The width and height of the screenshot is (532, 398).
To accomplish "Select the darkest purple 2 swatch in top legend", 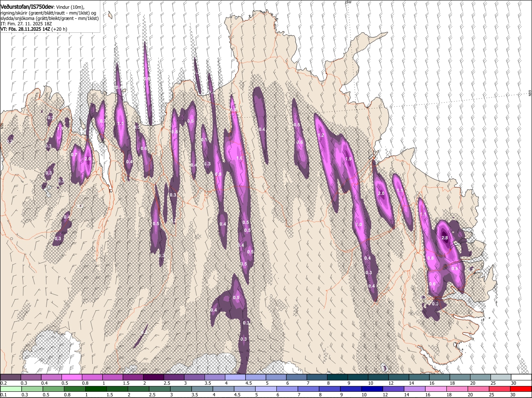I will tap(153, 377).
